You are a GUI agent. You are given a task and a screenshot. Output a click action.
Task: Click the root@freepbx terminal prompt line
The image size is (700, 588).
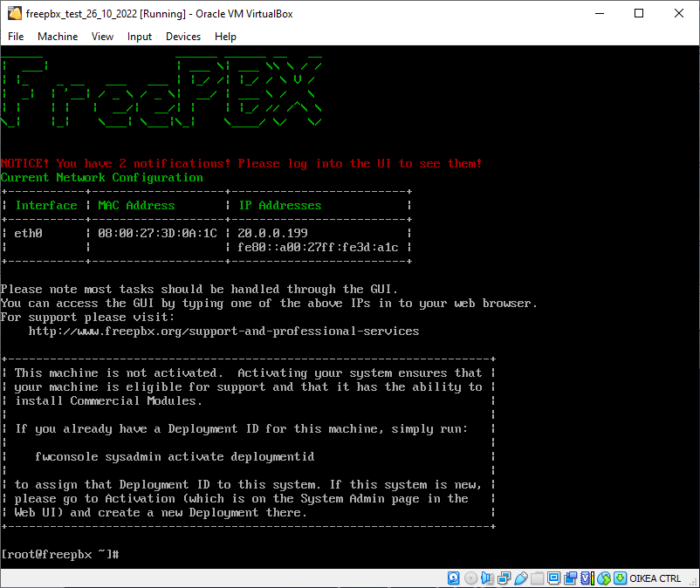(x=60, y=555)
